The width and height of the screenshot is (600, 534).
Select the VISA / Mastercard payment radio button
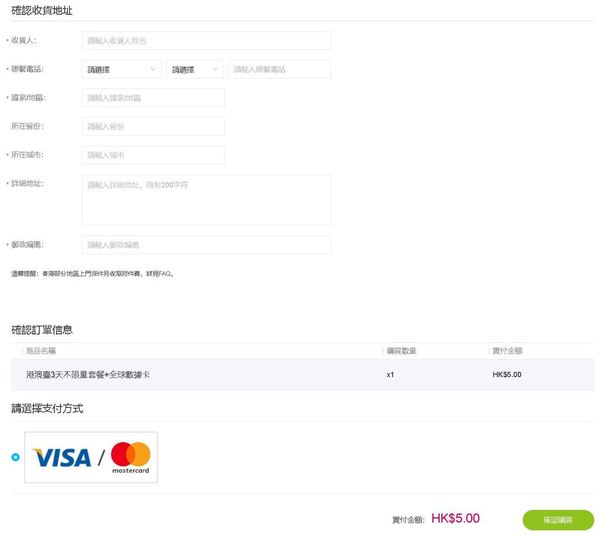point(15,457)
